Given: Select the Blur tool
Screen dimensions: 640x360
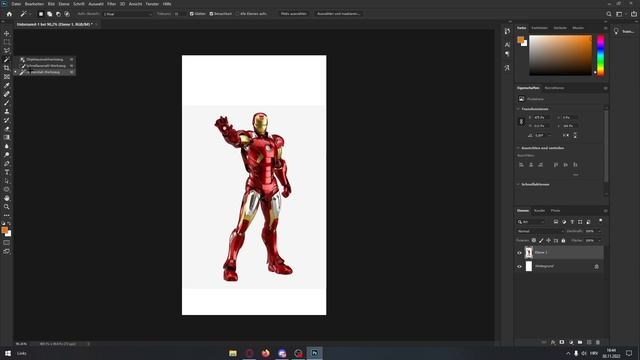Looking at the screenshot, I should tap(7, 146).
